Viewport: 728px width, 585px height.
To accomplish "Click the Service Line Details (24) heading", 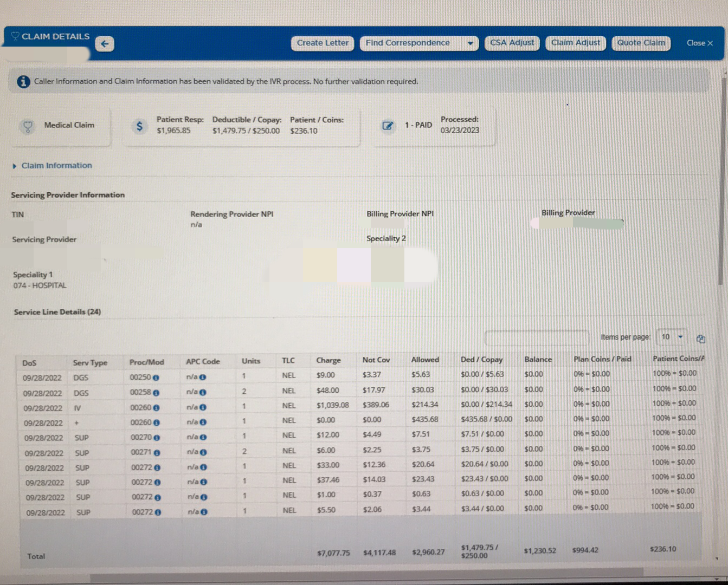I will pyautogui.click(x=57, y=312).
